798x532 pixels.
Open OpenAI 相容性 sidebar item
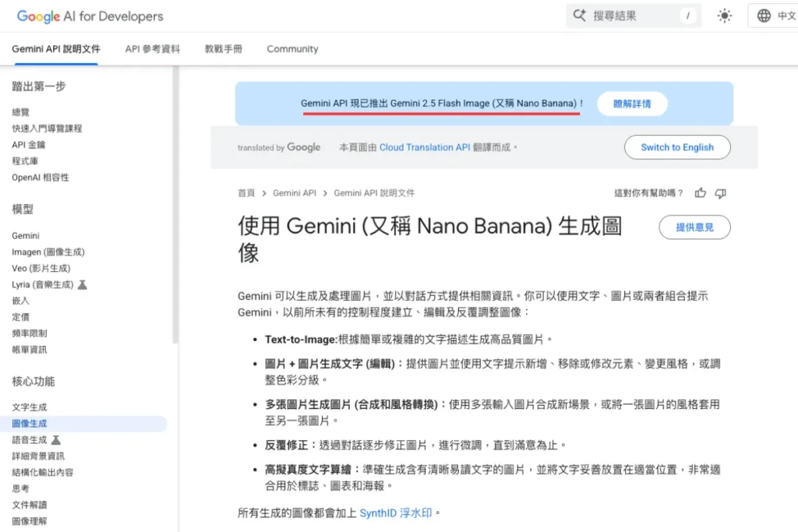41,177
